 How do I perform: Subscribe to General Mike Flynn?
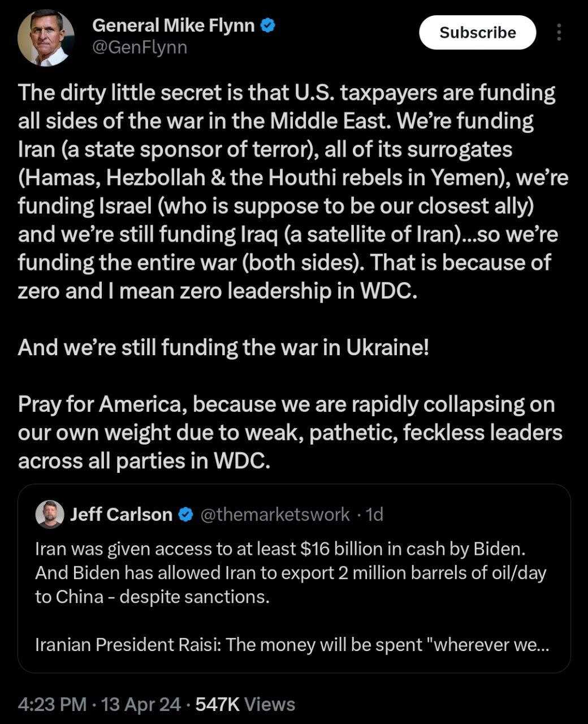click(478, 32)
